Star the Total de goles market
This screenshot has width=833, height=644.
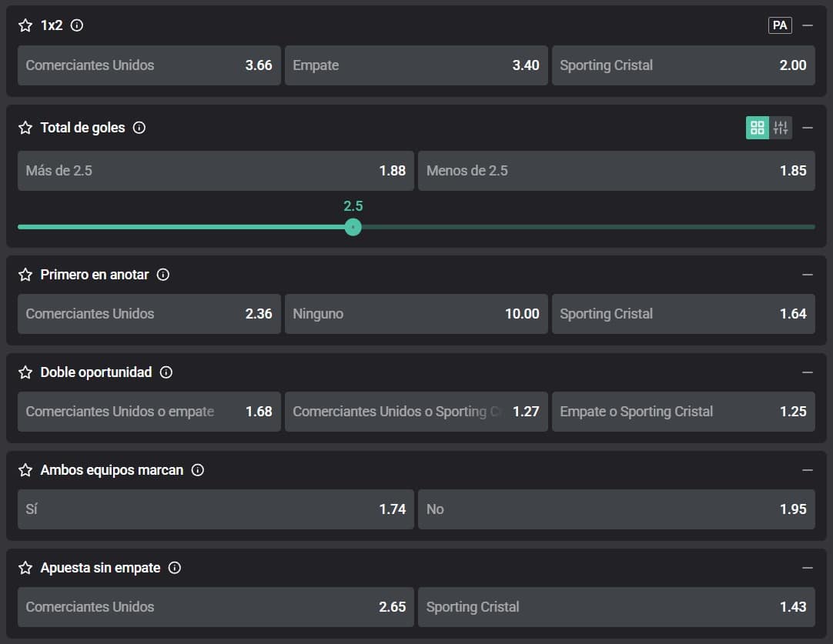click(x=25, y=128)
